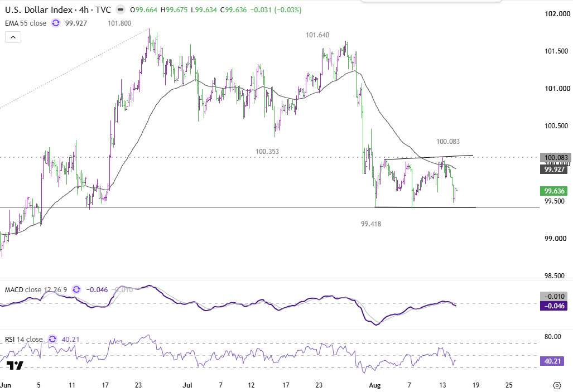The image size is (573, 392).
Task: Click the 99.927 EMA price label
Action: click(x=554, y=169)
